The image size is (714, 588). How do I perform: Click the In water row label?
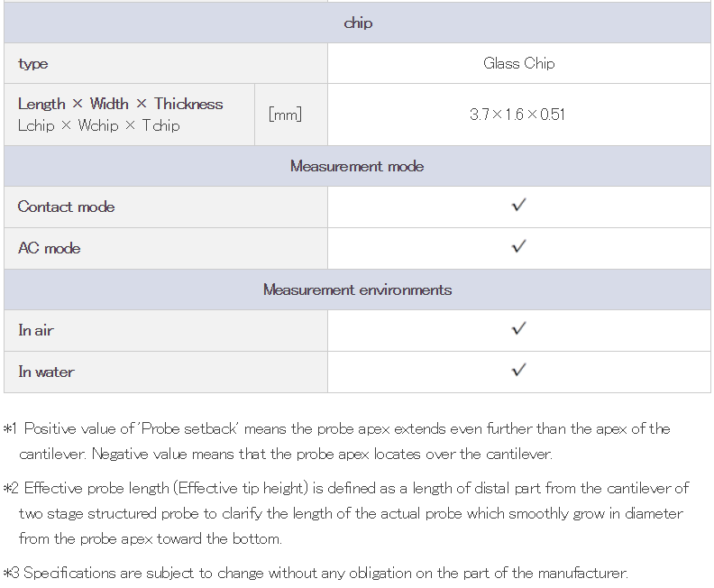coord(47,372)
